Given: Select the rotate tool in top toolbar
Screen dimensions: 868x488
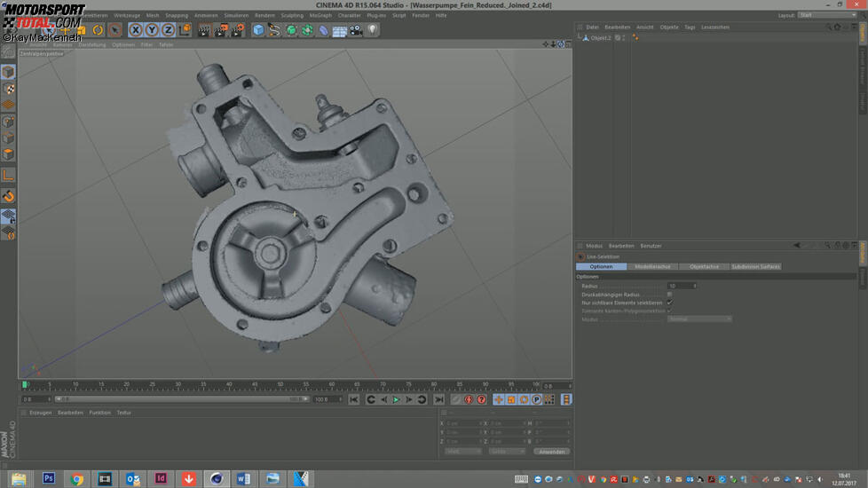Looking at the screenshot, I should pos(98,30).
